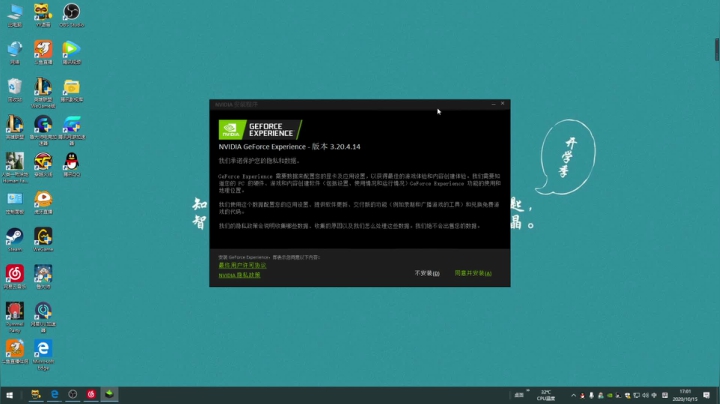Image resolution: width=720 pixels, height=404 pixels.
Task: Open OBS Studio from the taskbar
Action: coord(73,394)
